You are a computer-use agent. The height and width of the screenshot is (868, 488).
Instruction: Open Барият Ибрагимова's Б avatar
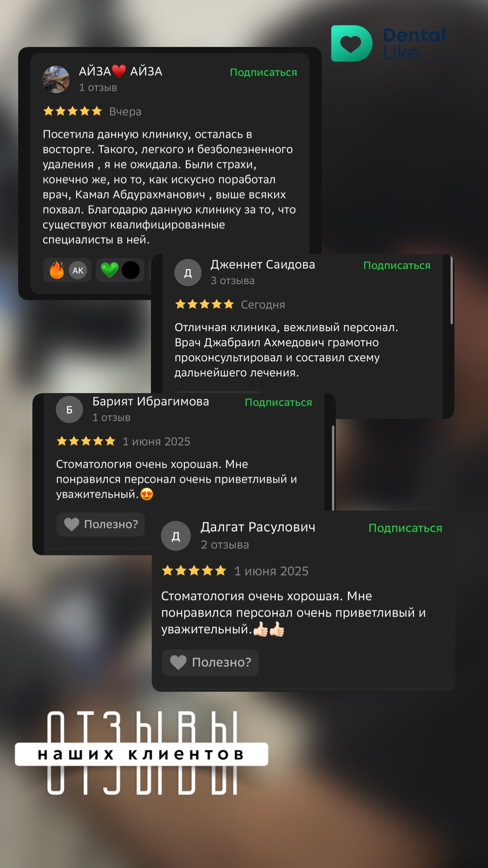pos(69,409)
